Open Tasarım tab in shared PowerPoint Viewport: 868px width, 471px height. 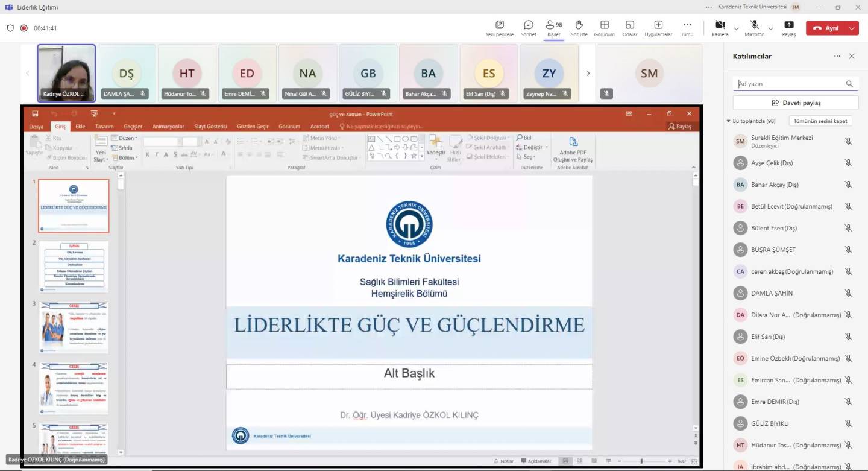tap(104, 127)
